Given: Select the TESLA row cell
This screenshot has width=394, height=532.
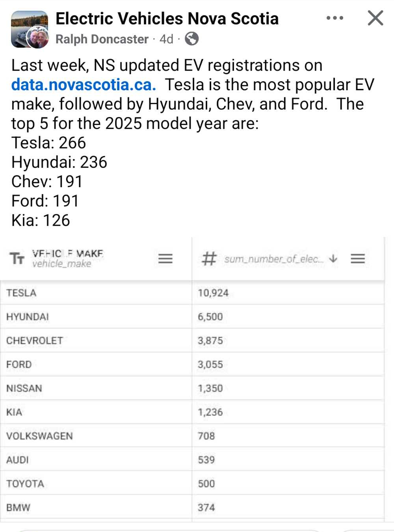Looking at the screenshot, I should pos(21,293).
